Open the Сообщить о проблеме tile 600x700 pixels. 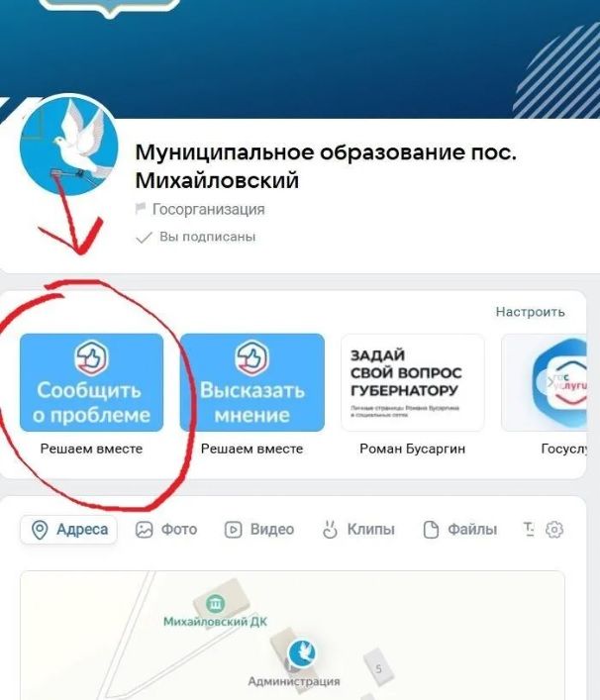[91, 382]
